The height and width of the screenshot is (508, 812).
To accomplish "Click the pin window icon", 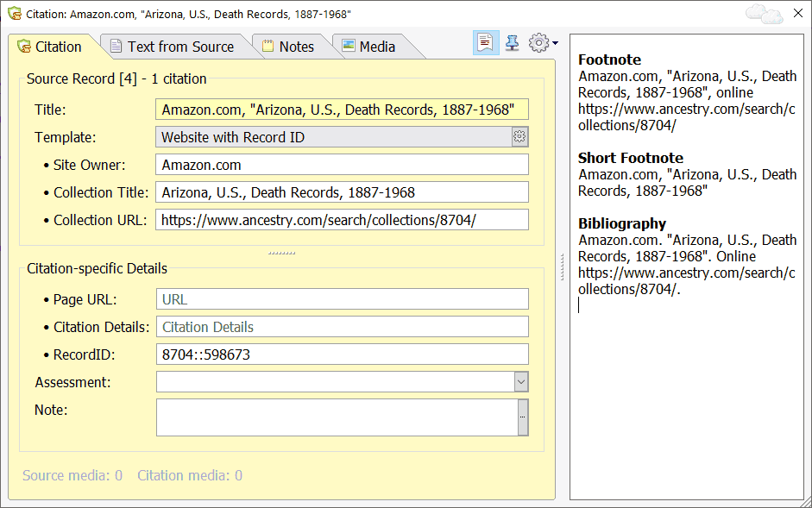I will (512, 43).
